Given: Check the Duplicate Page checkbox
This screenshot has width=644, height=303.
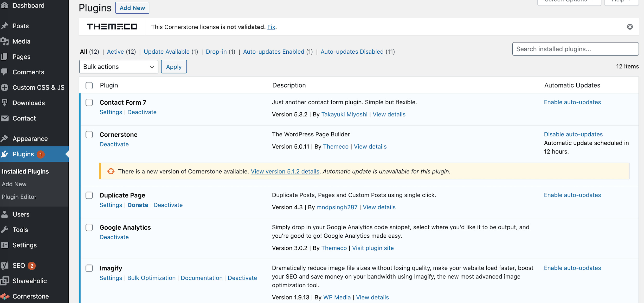Looking at the screenshot, I should coord(89,195).
